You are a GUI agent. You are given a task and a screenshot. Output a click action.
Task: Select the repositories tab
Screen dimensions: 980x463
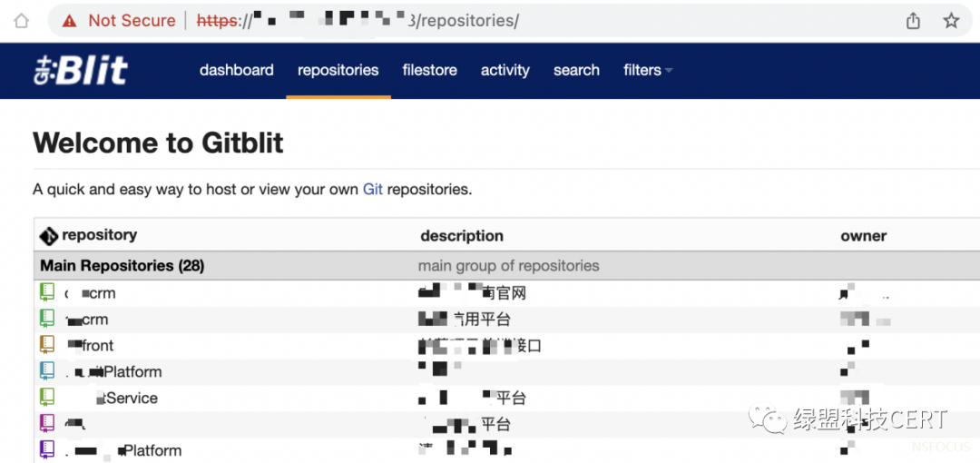tap(338, 70)
